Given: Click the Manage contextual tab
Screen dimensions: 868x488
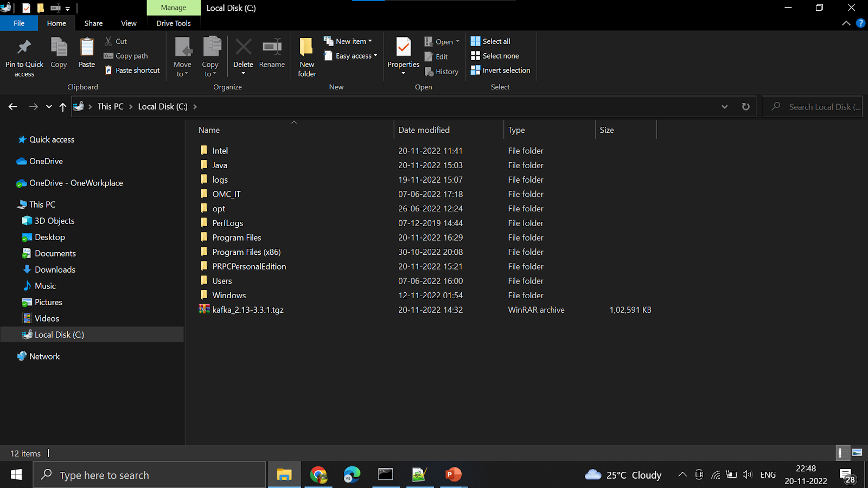Looking at the screenshot, I should (174, 8).
